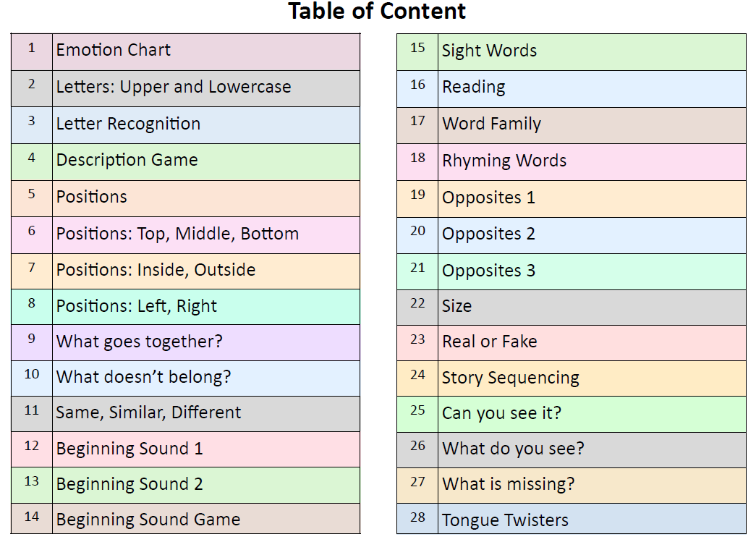Go to Letters: Upper and Lowercase
The height and width of the screenshot is (542, 756).
click(x=174, y=88)
